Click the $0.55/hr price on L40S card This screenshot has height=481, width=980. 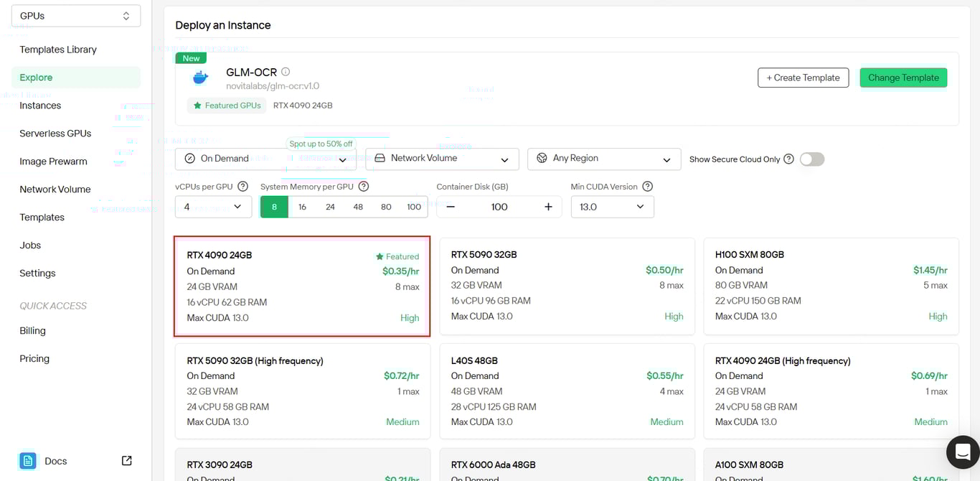click(x=665, y=376)
